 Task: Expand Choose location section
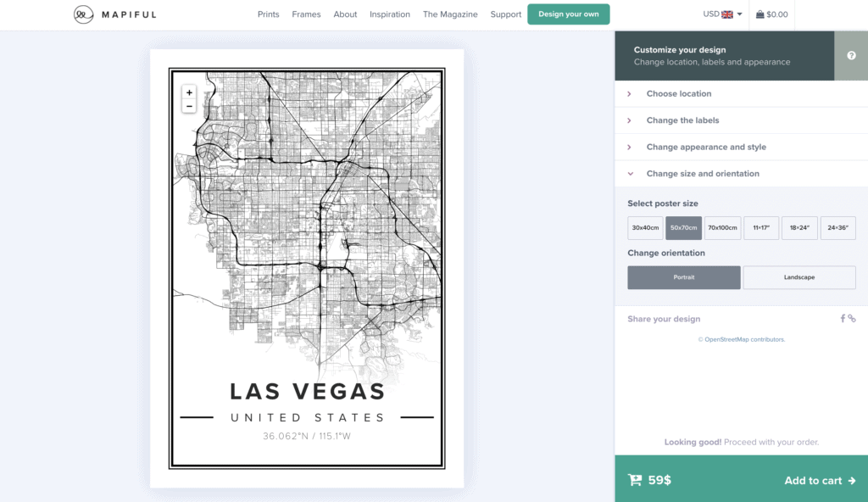point(741,93)
